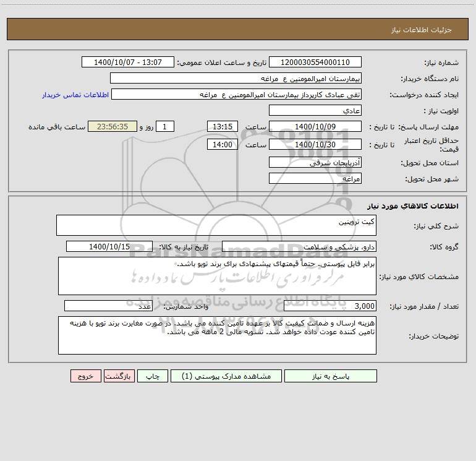Click the 'شماره نیاز:' label
The width and height of the screenshot is (476, 461).
click(441, 62)
